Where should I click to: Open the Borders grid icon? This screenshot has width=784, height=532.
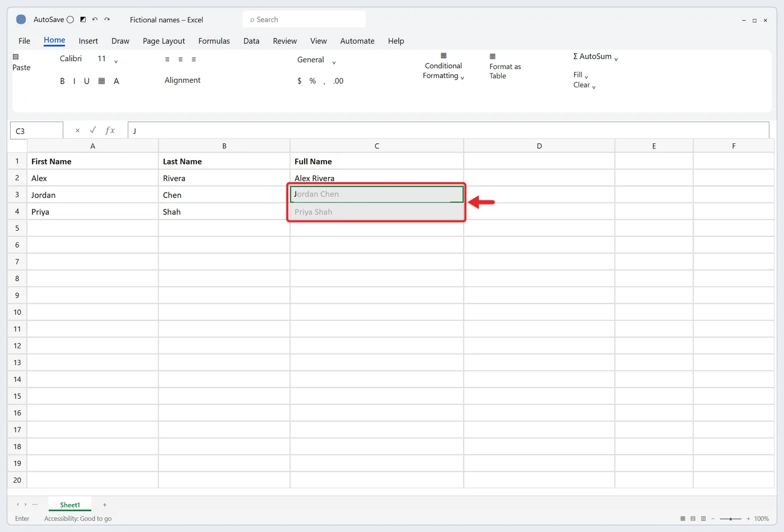tap(101, 81)
